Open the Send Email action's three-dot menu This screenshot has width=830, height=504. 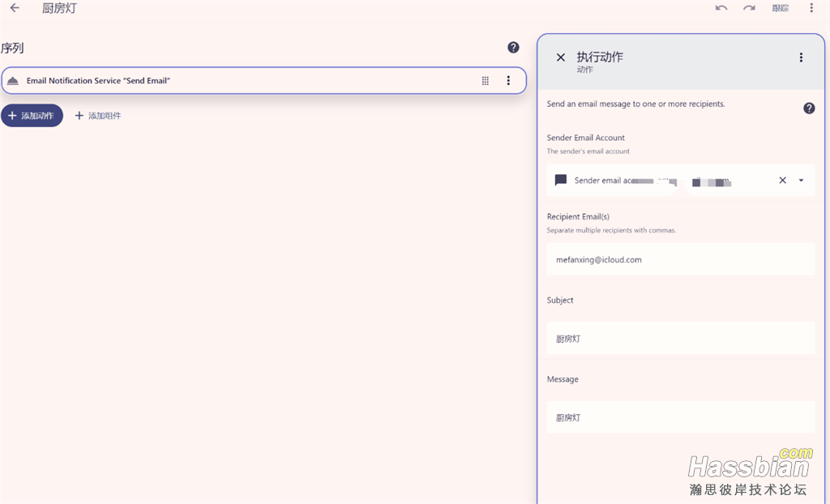pyautogui.click(x=508, y=80)
